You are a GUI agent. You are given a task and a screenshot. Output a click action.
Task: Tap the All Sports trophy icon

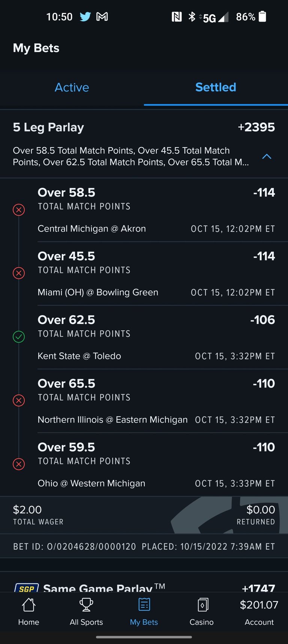[x=86, y=605]
